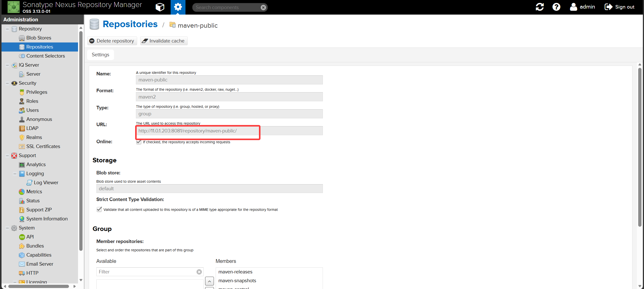Select maven-snapshots in Members list

(x=269, y=280)
